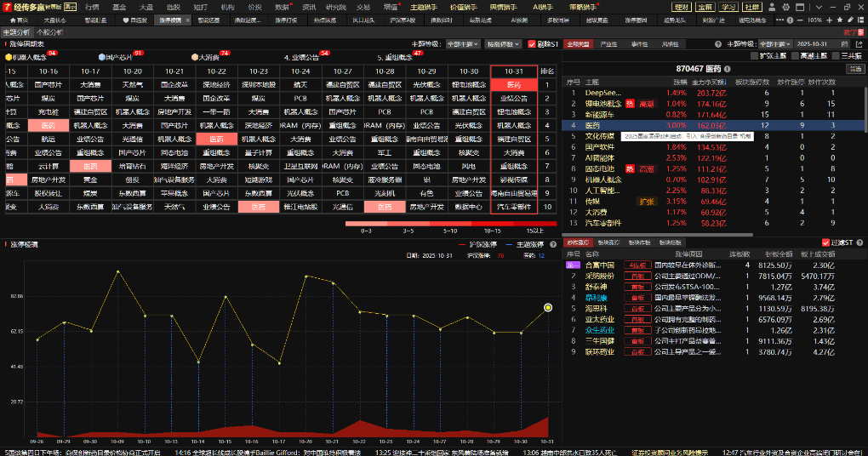Click the 高潮 badge on 锂电池概念 row

pyautogui.click(x=647, y=103)
